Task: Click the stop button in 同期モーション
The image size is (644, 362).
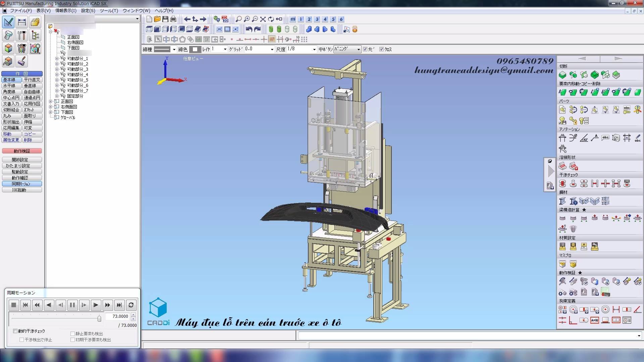Action: tap(13, 305)
